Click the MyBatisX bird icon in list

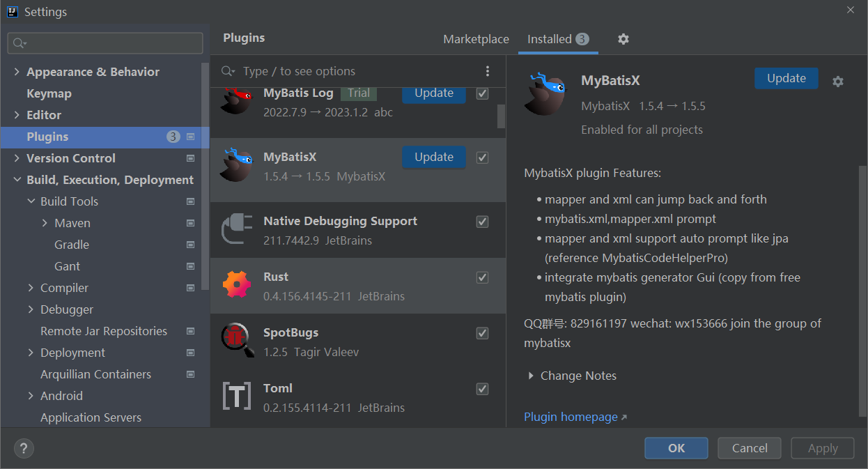tap(236, 165)
